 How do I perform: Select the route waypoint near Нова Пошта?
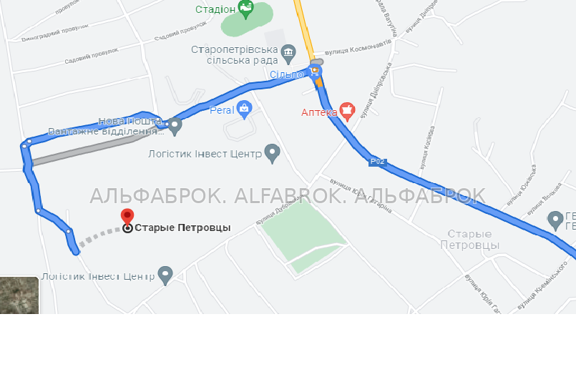167,124
